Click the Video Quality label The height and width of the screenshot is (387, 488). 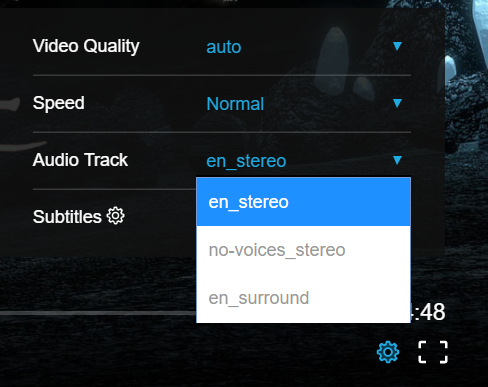tap(86, 46)
